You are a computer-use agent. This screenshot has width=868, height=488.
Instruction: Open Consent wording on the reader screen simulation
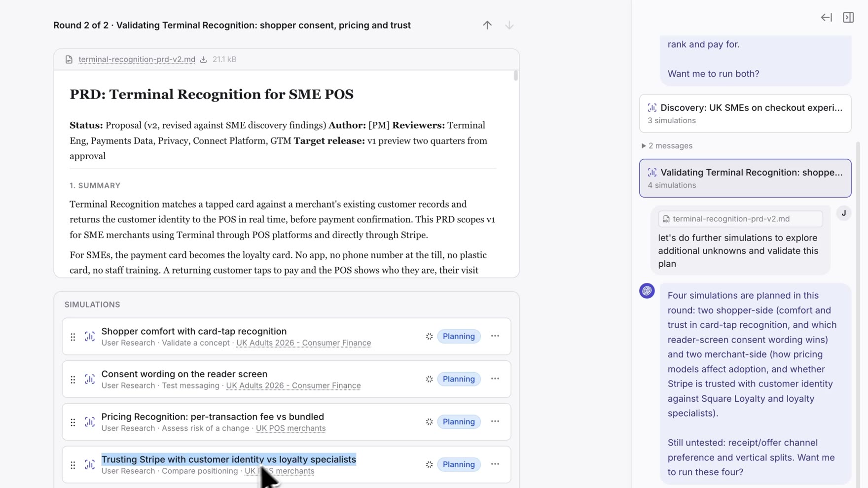(x=184, y=374)
